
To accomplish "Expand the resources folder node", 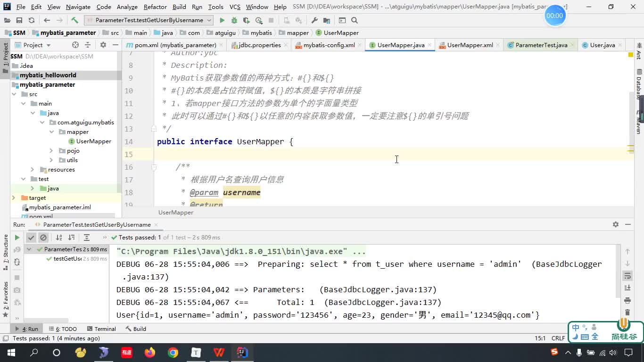I will 33,170.
